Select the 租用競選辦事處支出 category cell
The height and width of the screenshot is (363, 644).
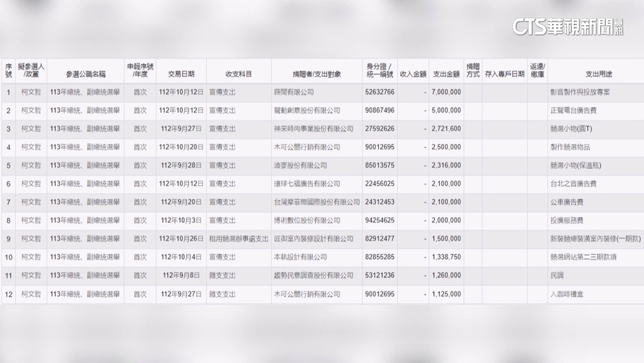tap(239, 239)
